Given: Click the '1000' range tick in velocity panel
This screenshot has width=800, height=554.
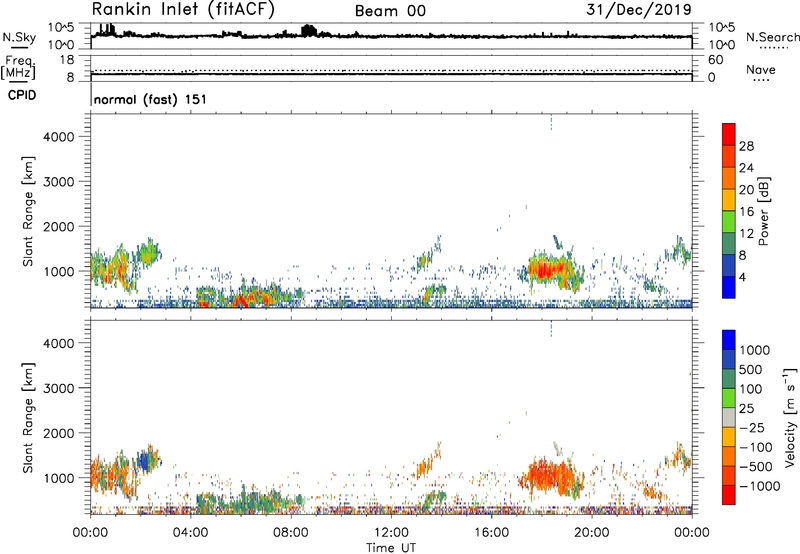Looking at the screenshot, I should click(x=59, y=478).
